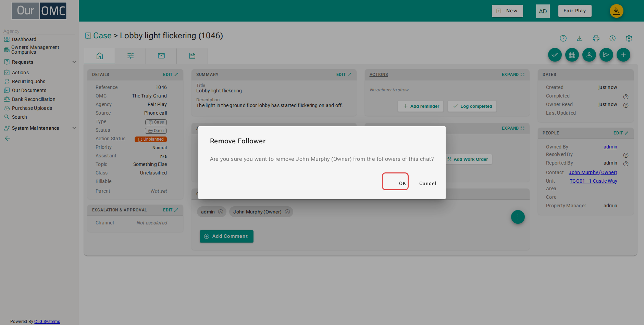The image size is (644, 325).
Task: Expand the System Maintenance chevron
Action: (74, 128)
